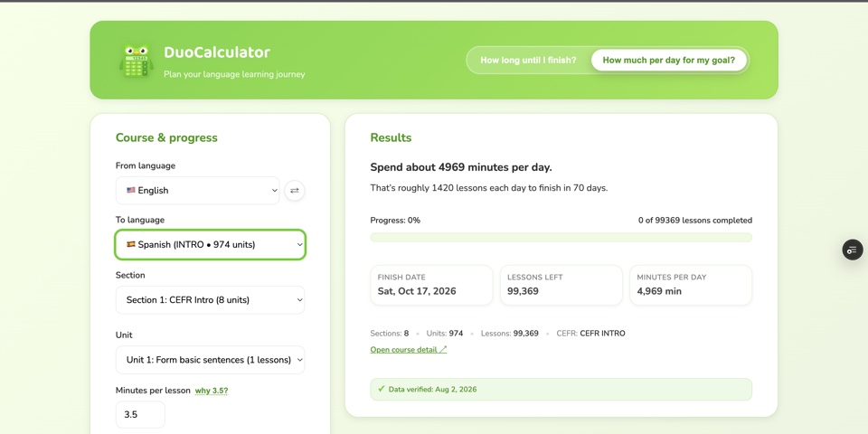This screenshot has height=434, width=868.
Task: Click the Lessons Left card
Action: 561,285
